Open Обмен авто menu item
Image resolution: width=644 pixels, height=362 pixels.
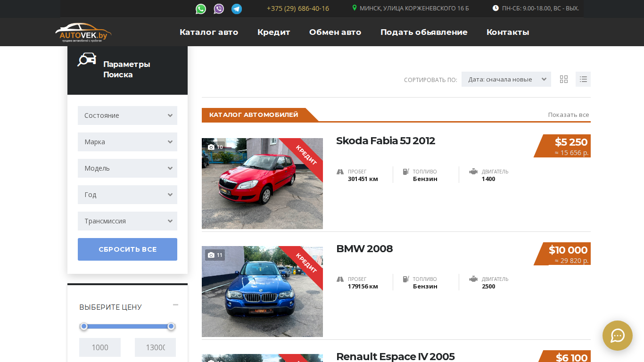click(x=335, y=32)
